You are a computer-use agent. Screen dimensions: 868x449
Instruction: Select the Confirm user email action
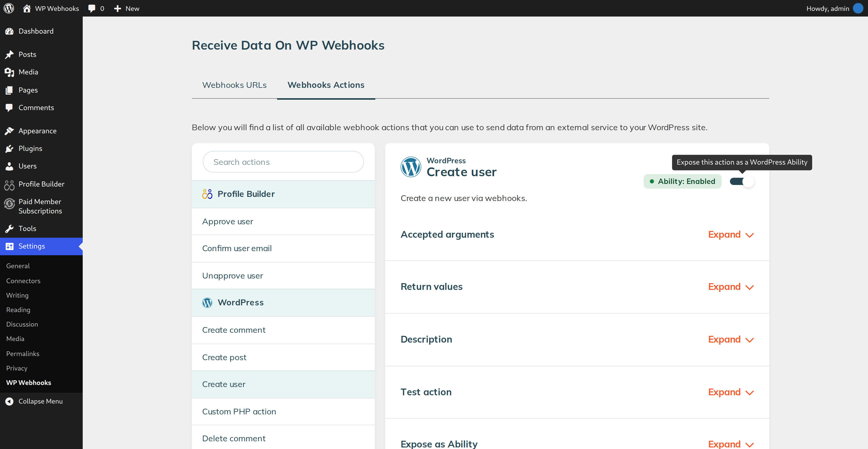(283, 248)
